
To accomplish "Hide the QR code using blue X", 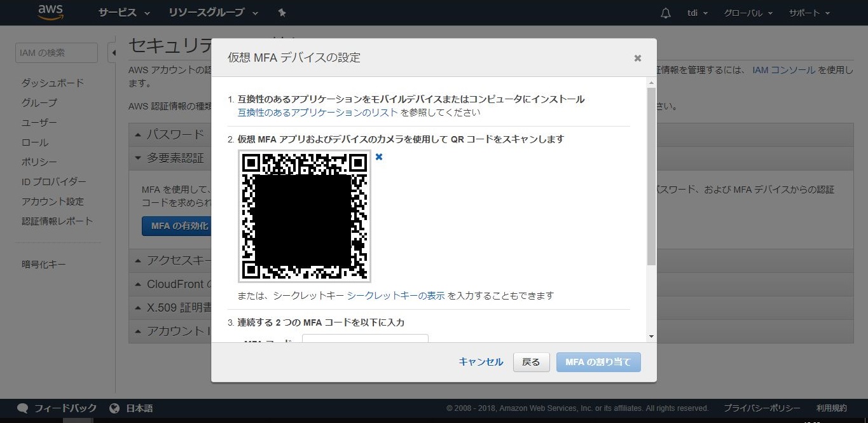I will pyautogui.click(x=379, y=156).
